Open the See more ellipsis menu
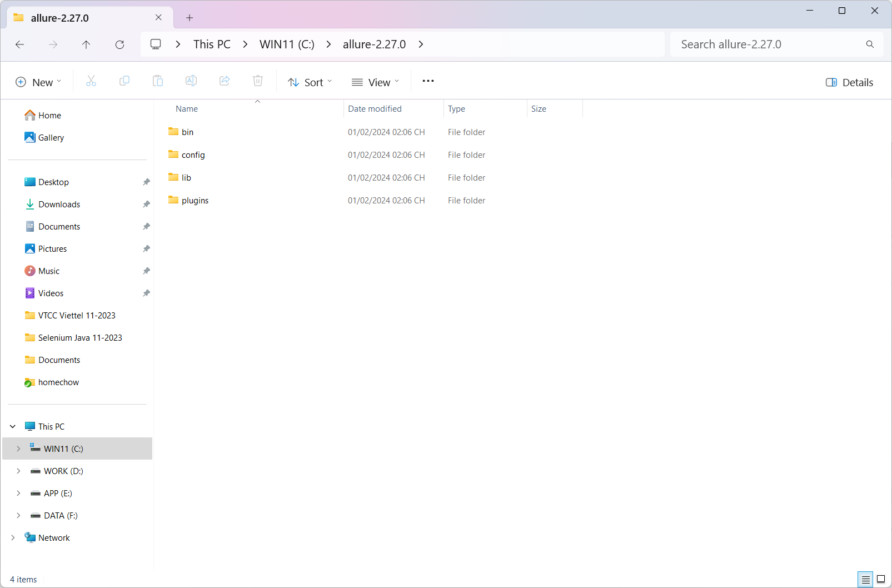 [x=428, y=81]
